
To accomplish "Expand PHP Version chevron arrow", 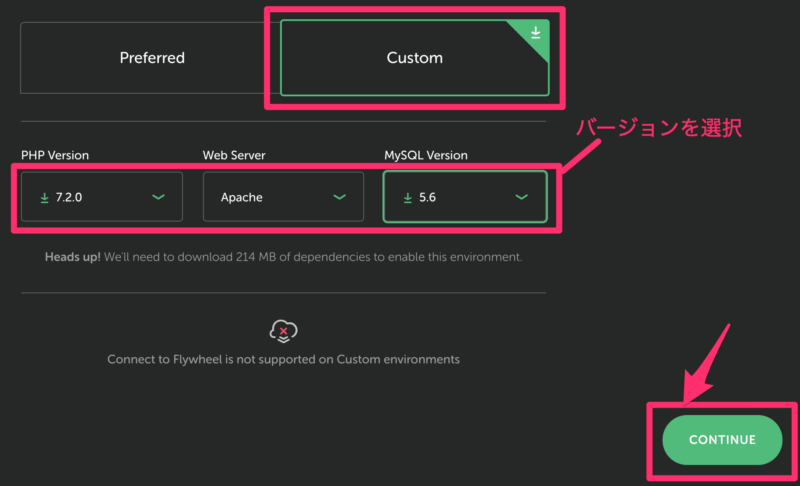I will 158,197.
